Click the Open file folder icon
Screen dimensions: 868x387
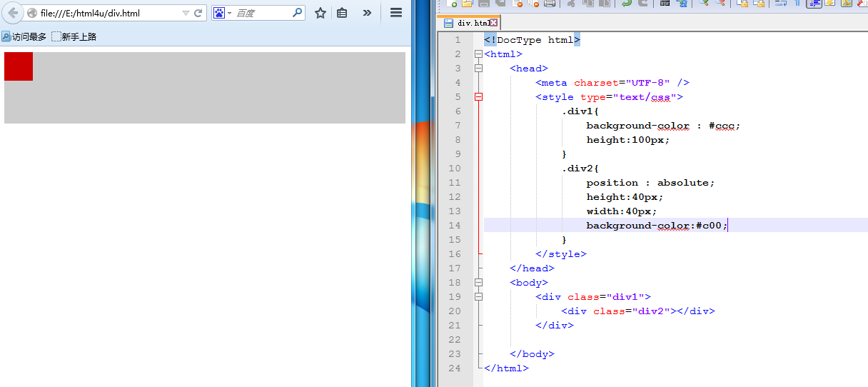coord(468,4)
